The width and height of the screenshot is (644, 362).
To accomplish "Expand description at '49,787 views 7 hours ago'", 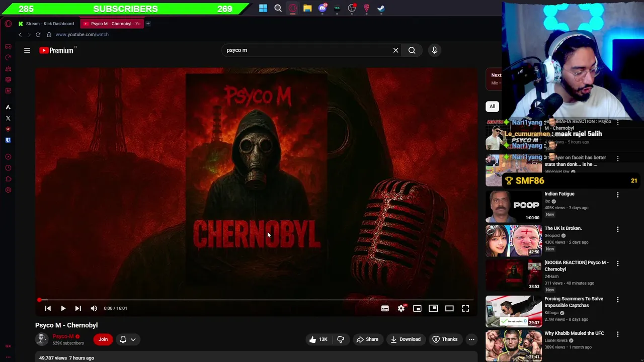I will (66, 358).
